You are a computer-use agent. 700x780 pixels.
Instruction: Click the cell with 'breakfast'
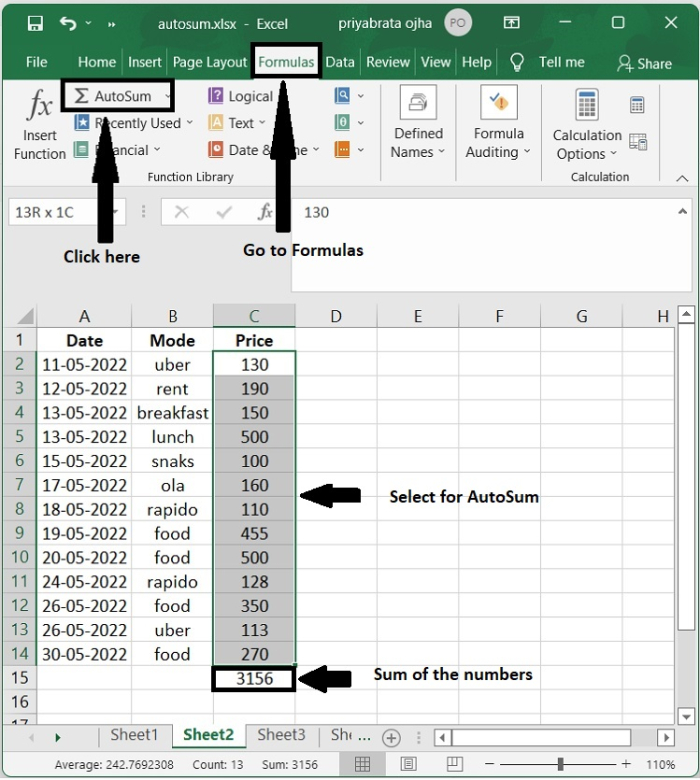point(172,413)
